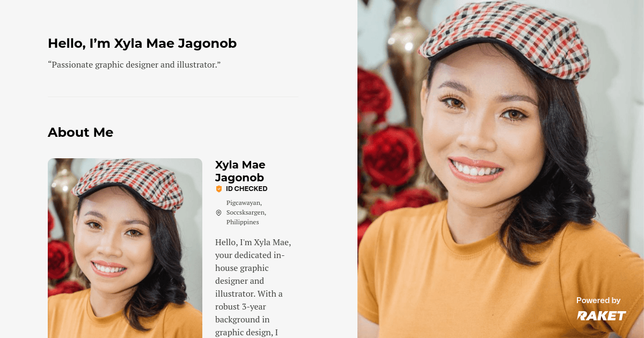Click the RAKET logo
Viewport: 644px width, 338px height.
[601, 316]
